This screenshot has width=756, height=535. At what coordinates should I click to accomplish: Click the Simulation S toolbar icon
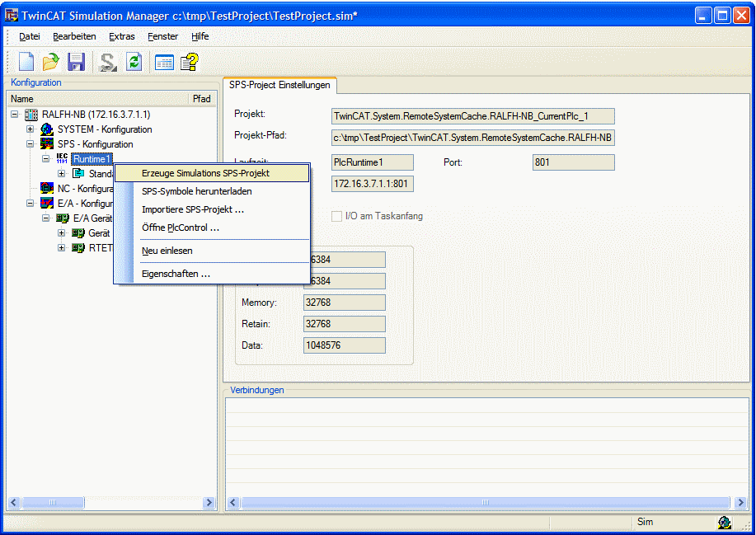(107, 62)
